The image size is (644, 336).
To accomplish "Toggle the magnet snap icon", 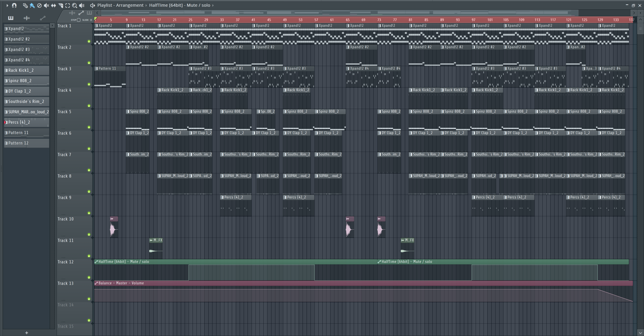I will 14,5.
